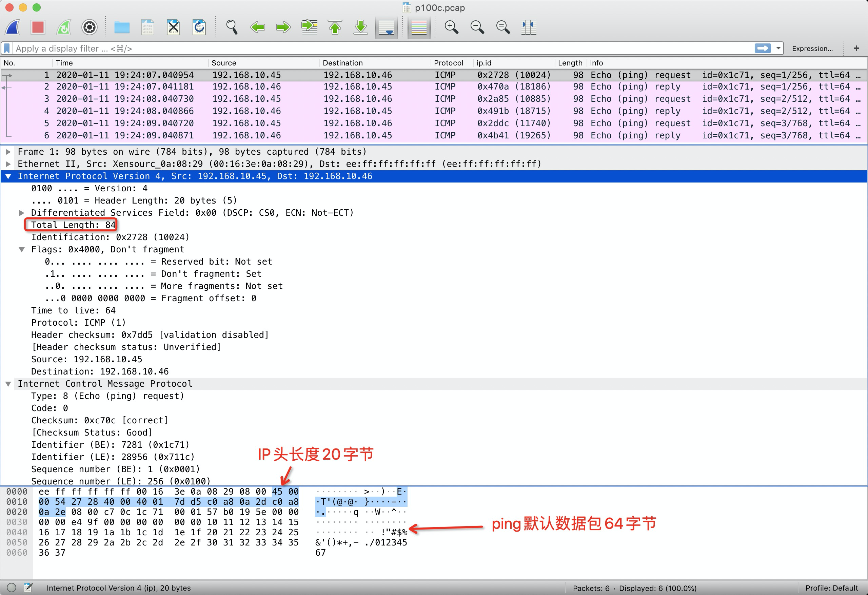Open a saved capture file
Image resolution: width=868 pixels, height=595 pixels.
click(x=122, y=27)
